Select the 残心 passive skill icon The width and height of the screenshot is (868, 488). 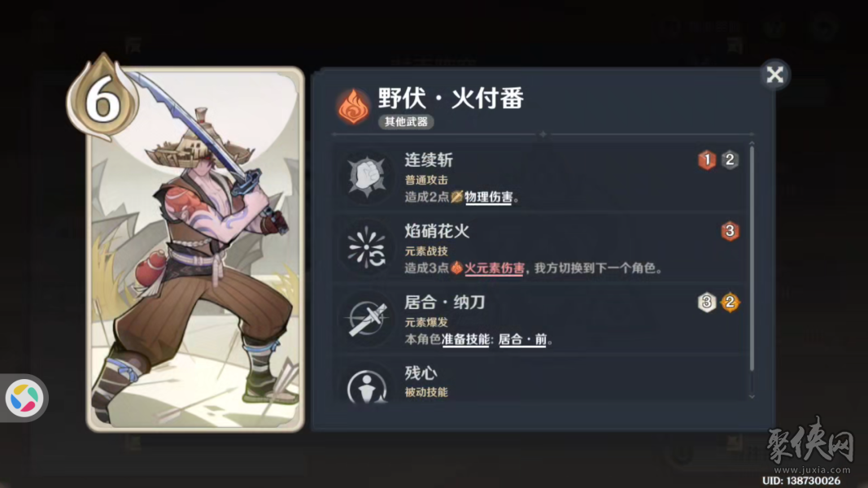click(367, 386)
